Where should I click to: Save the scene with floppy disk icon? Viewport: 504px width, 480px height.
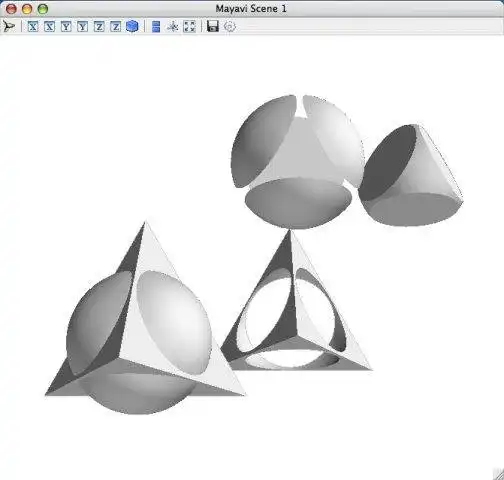click(213, 26)
